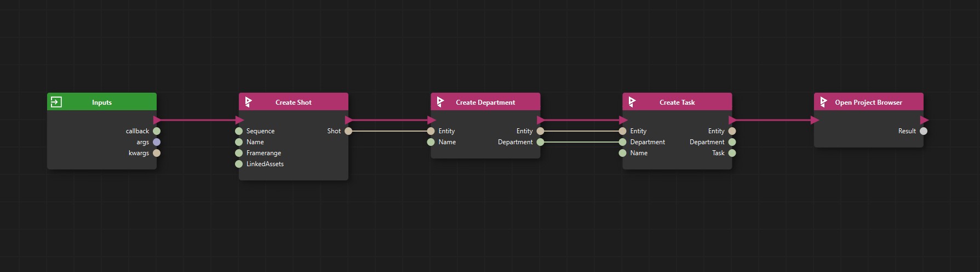
Task: Select the Create Task node title bar
Action: (677, 102)
